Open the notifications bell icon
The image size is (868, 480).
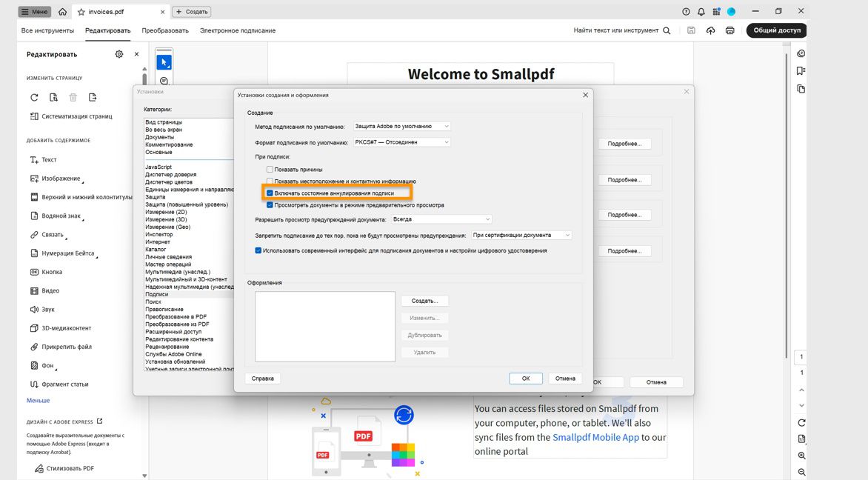tap(701, 12)
